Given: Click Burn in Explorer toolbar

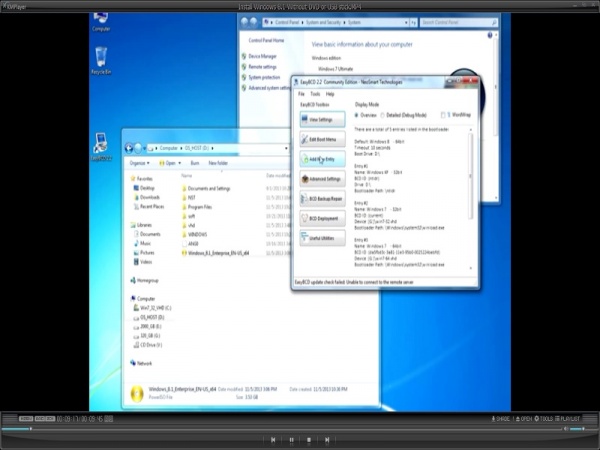Looking at the screenshot, I should click(x=195, y=163).
